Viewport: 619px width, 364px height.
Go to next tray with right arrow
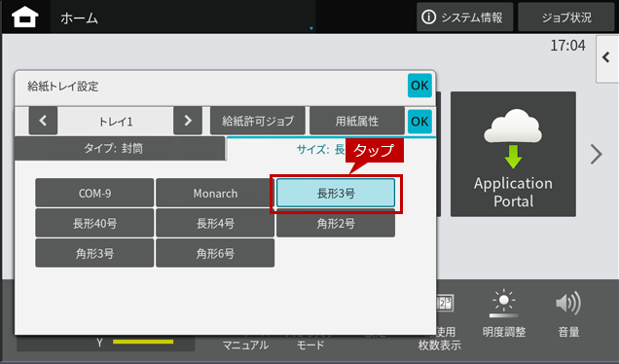[188, 121]
